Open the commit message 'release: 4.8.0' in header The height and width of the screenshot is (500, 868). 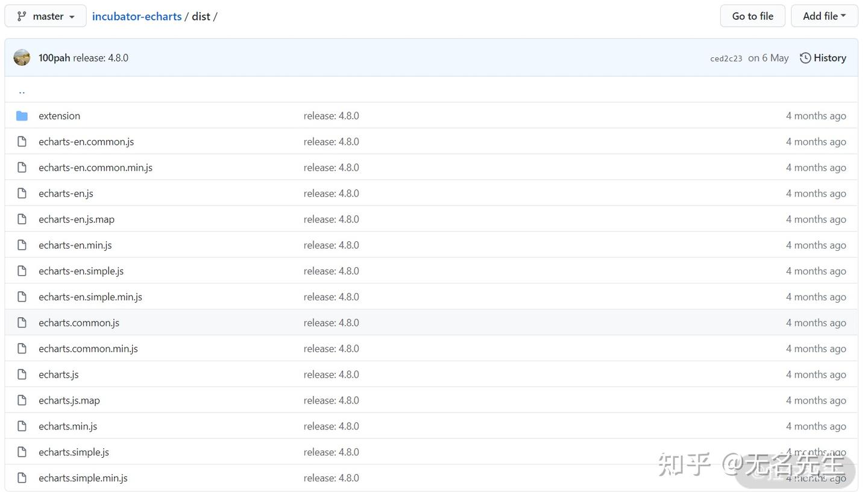[101, 58]
